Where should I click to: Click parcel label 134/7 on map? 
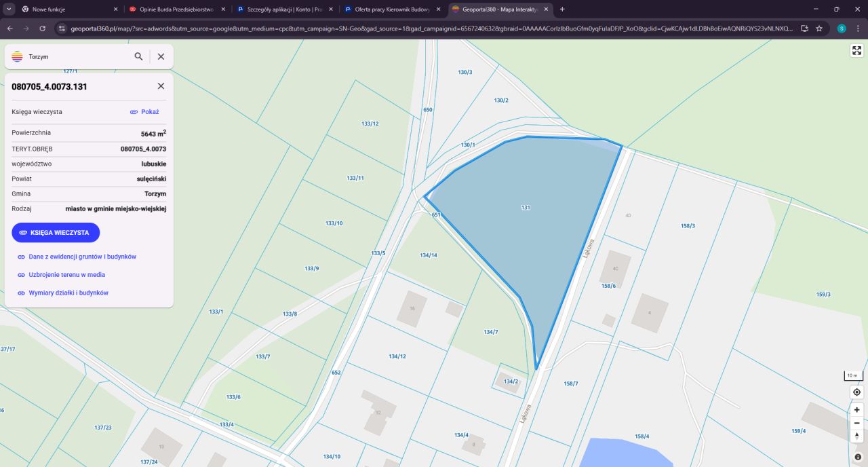point(491,332)
